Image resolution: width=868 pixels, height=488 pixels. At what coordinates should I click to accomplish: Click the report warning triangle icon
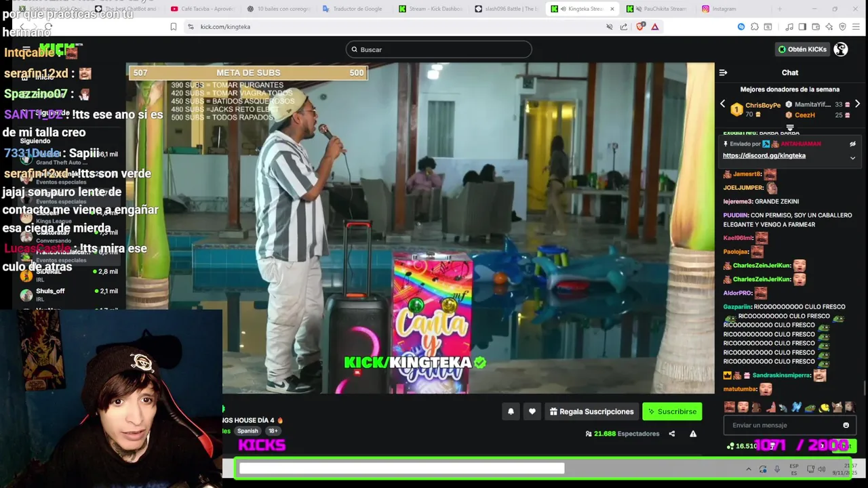[x=693, y=434]
